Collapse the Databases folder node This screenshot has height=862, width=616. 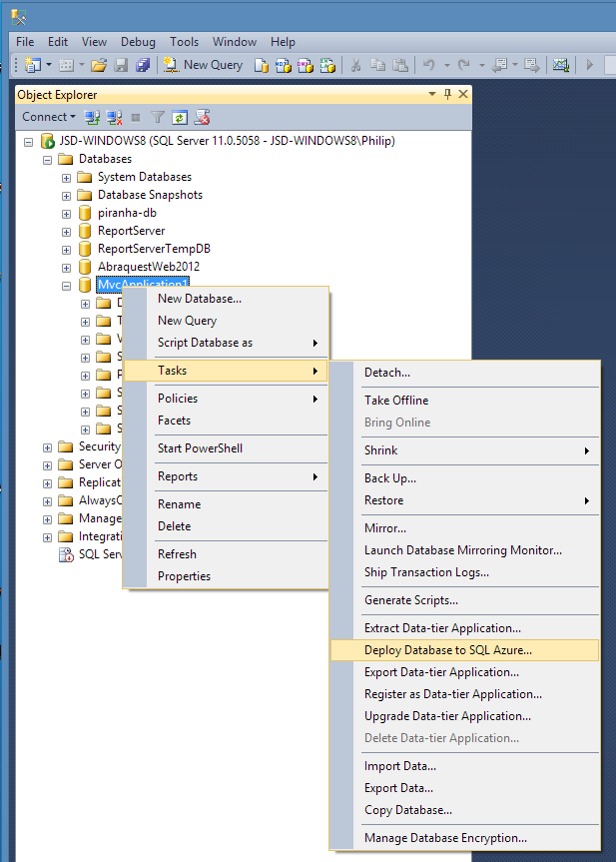point(48,160)
